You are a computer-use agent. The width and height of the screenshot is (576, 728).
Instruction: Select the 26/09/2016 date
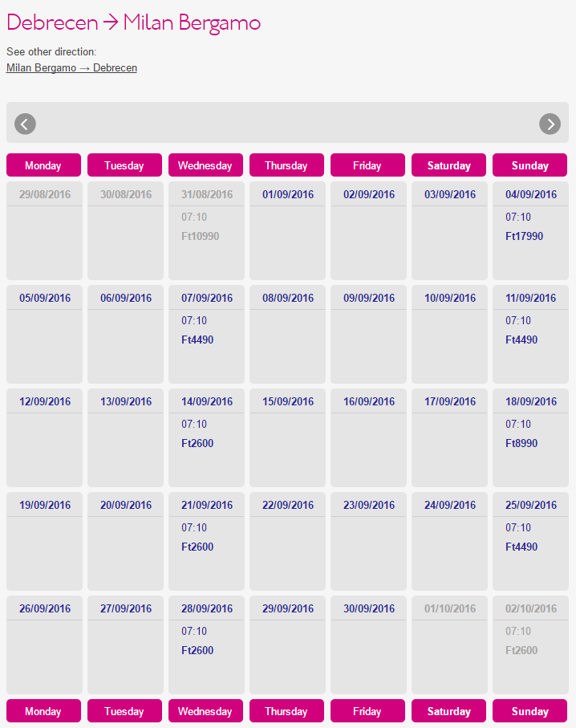tap(45, 608)
